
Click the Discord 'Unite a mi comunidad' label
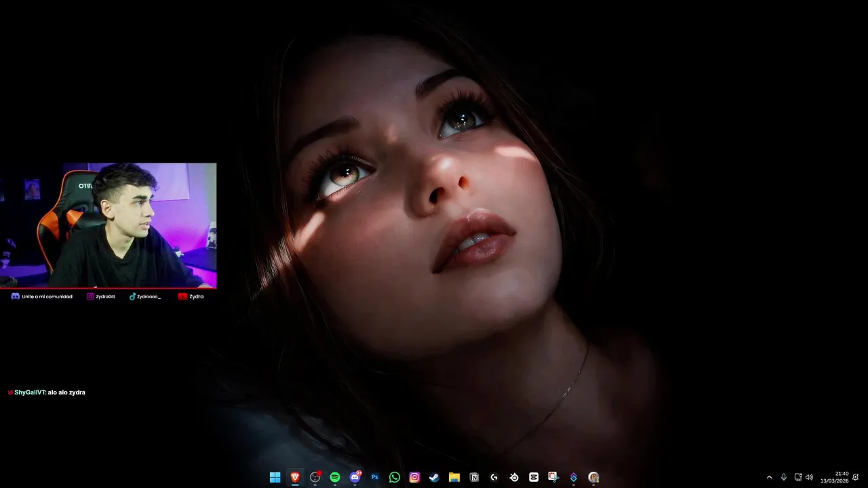(47, 296)
